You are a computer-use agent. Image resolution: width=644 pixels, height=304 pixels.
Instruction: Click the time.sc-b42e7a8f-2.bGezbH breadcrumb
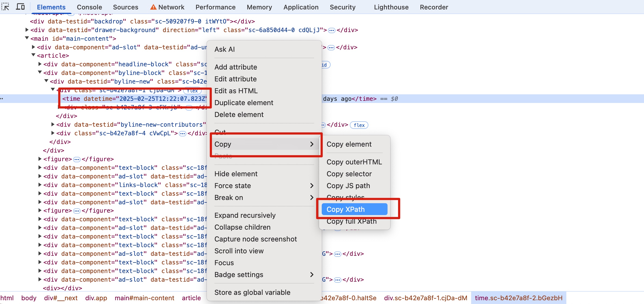click(x=518, y=298)
